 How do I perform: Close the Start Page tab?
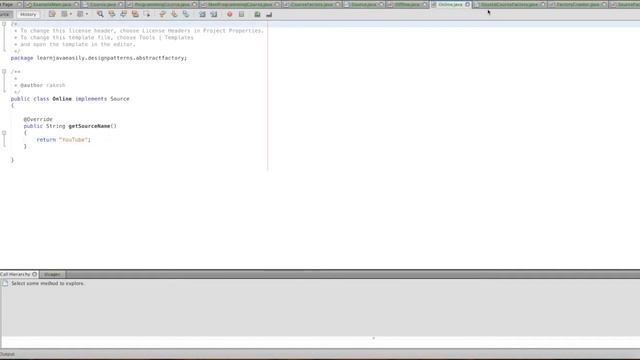click(19, 4)
